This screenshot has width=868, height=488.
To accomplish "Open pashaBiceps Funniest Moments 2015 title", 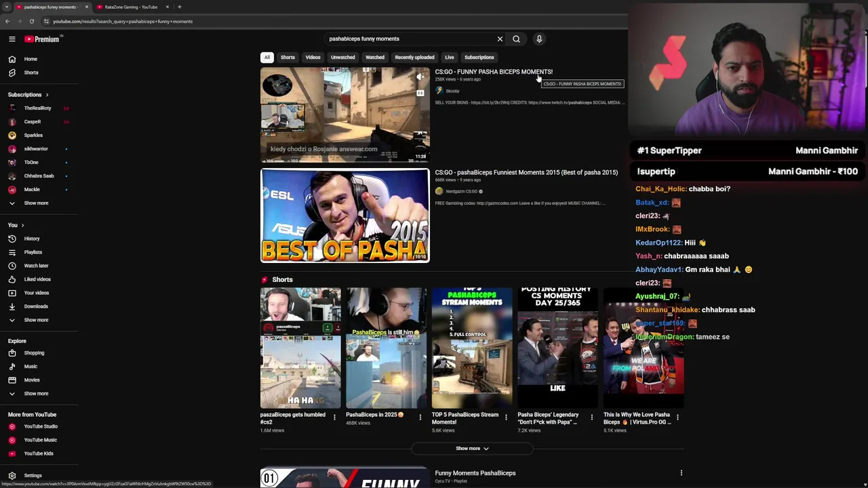I will (x=526, y=172).
